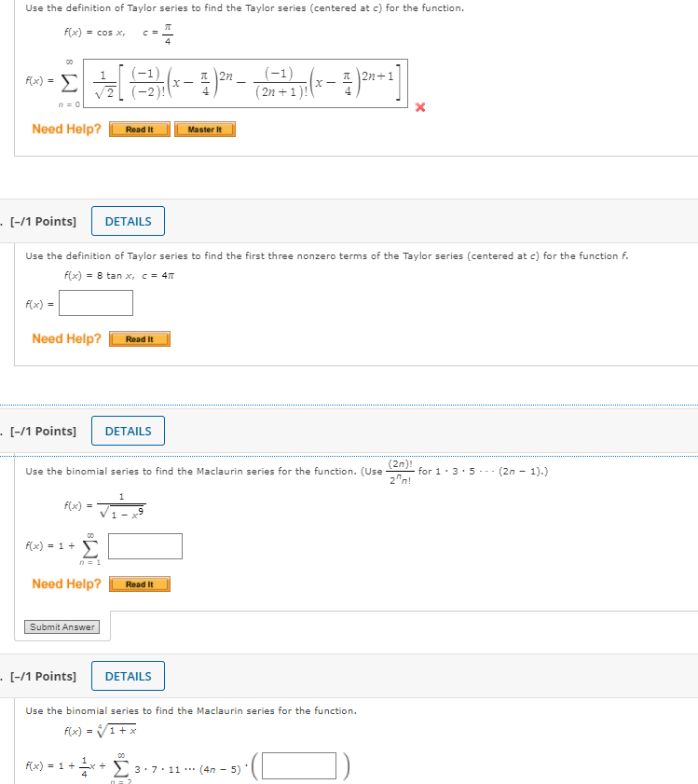Click the summation answer box for the 1/√(1−x⁵) series
Image resolution: width=698 pixels, height=784 pixels.
tap(144, 545)
